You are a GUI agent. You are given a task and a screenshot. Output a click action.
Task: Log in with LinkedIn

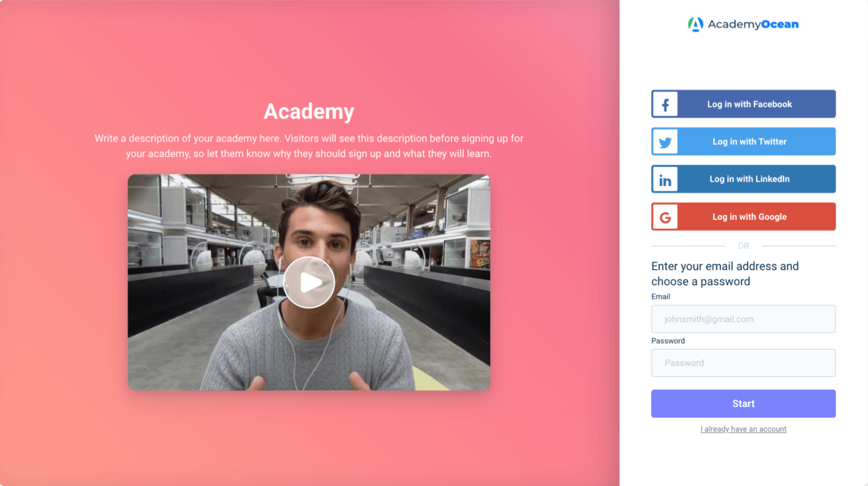pyautogui.click(x=749, y=179)
